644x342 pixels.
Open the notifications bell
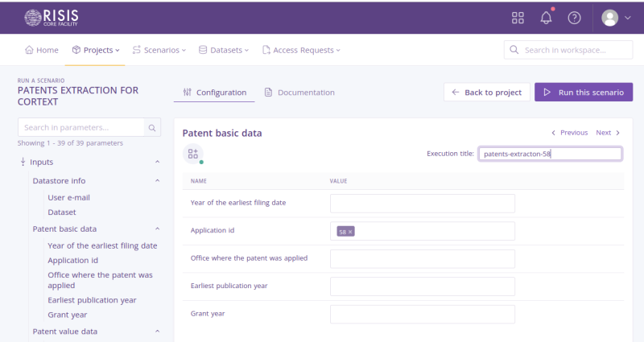click(546, 18)
